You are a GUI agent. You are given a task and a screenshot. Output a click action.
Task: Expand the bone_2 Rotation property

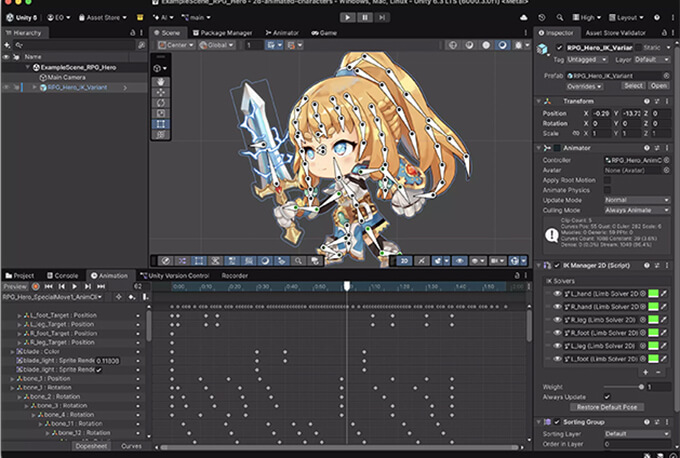(x=20, y=397)
